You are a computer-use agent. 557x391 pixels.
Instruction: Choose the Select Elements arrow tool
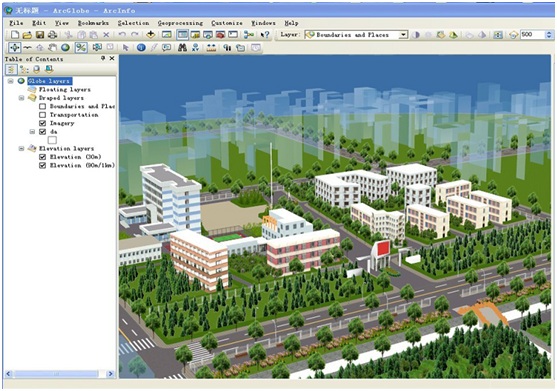(125, 48)
